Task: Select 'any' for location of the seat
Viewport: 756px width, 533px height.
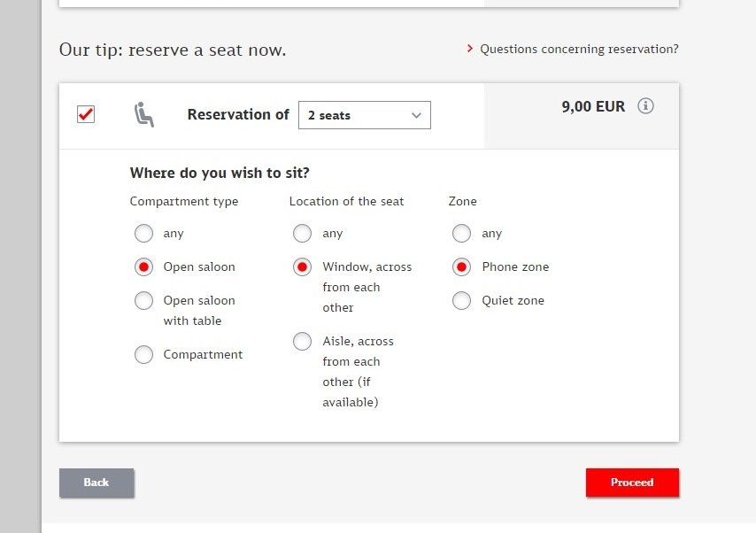Action: [302, 234]
